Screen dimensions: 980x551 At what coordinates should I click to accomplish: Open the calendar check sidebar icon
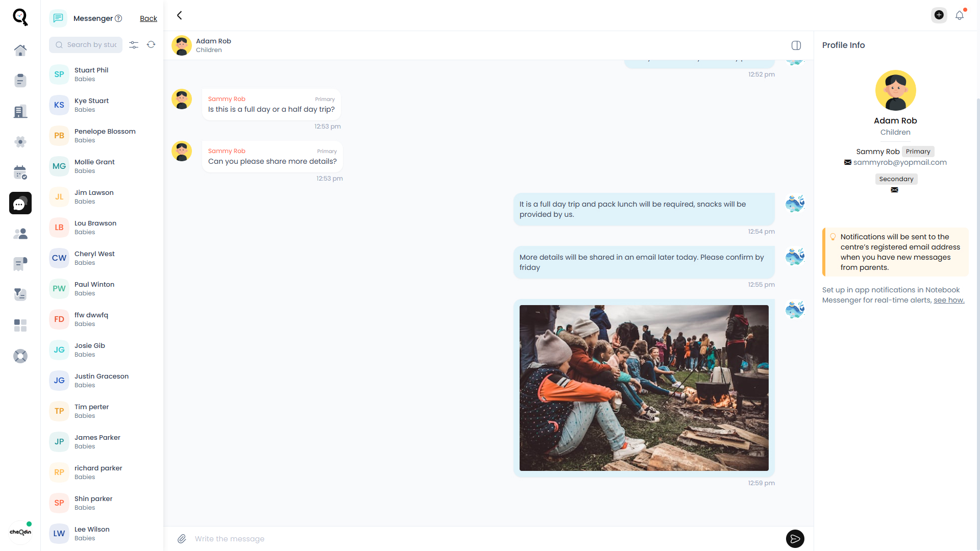pos(20,172)
